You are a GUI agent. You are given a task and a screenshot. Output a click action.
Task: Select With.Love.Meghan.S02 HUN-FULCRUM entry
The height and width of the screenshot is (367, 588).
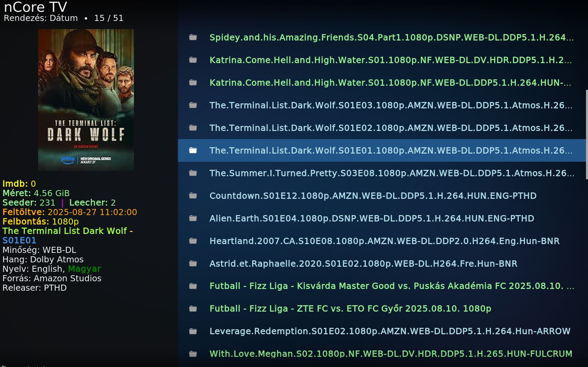382,354
